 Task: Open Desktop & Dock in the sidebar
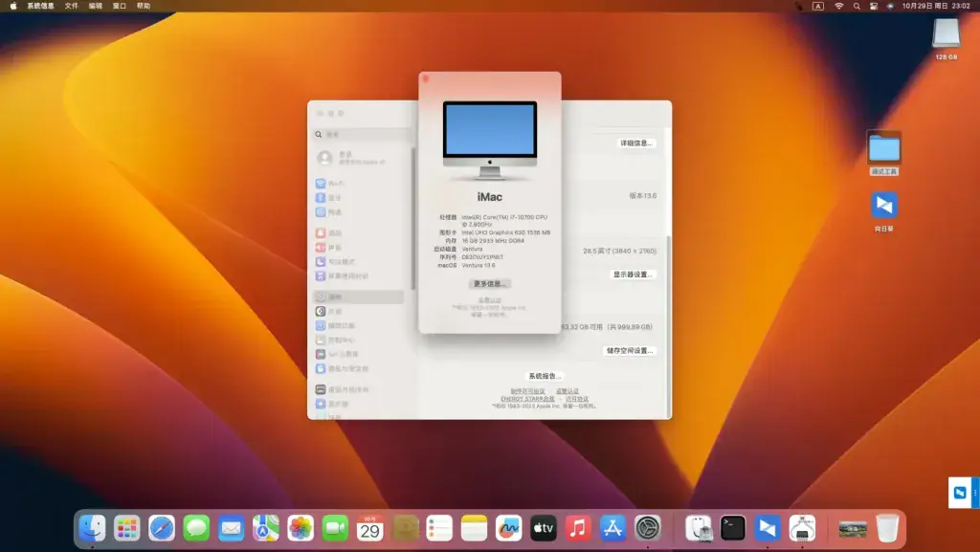point(358,389)
